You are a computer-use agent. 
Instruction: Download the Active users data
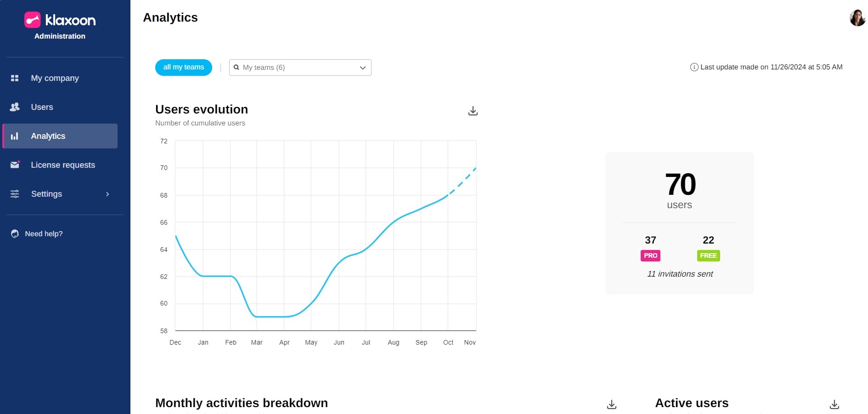[x=834, y=404]
